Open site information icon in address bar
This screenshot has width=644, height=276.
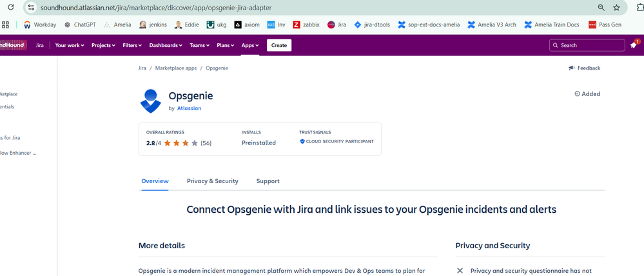pos(31,7)
